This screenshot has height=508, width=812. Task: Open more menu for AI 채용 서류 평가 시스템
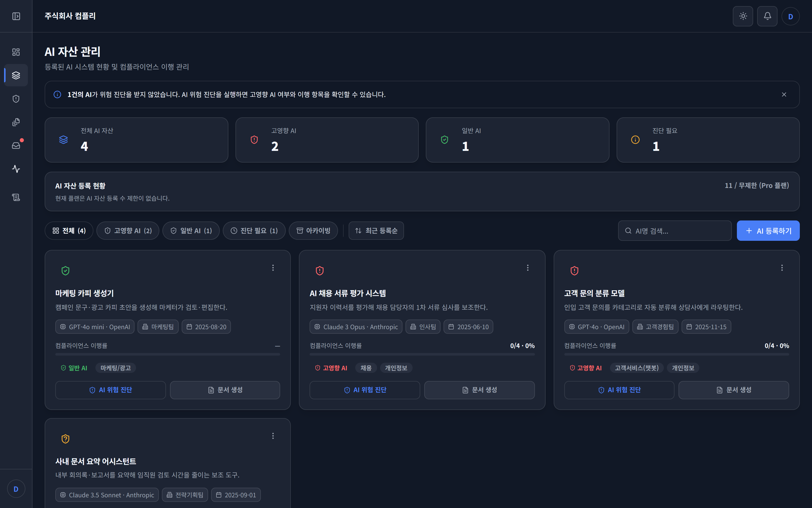[x=528, y=268]
